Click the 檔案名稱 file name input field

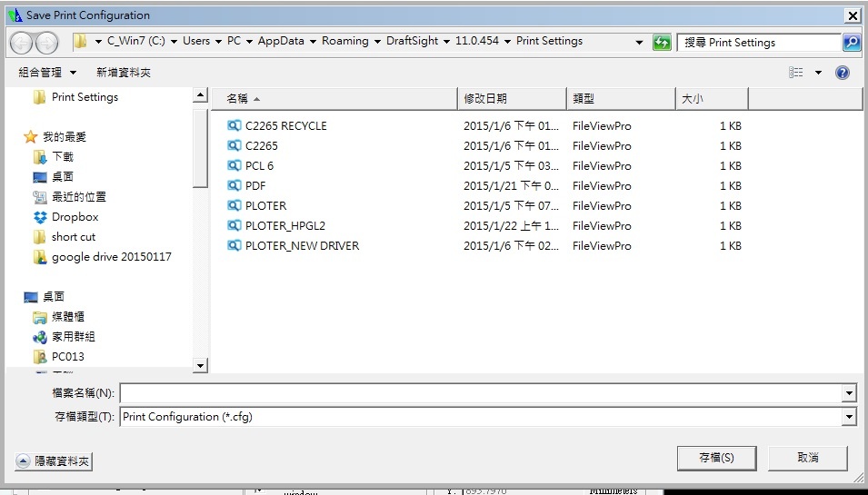pyautogui.click(x=481, y=393)
